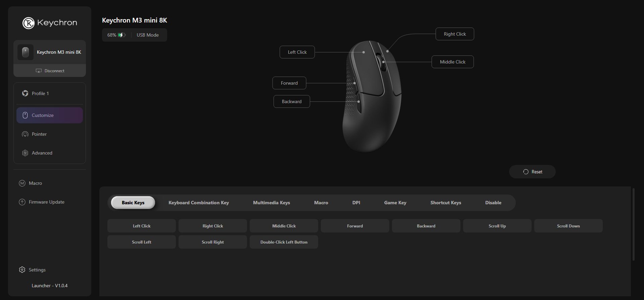The image size is (644, 300).
Task: Switch to the Keyboard Combination Key tab
Action: (198, 203)
